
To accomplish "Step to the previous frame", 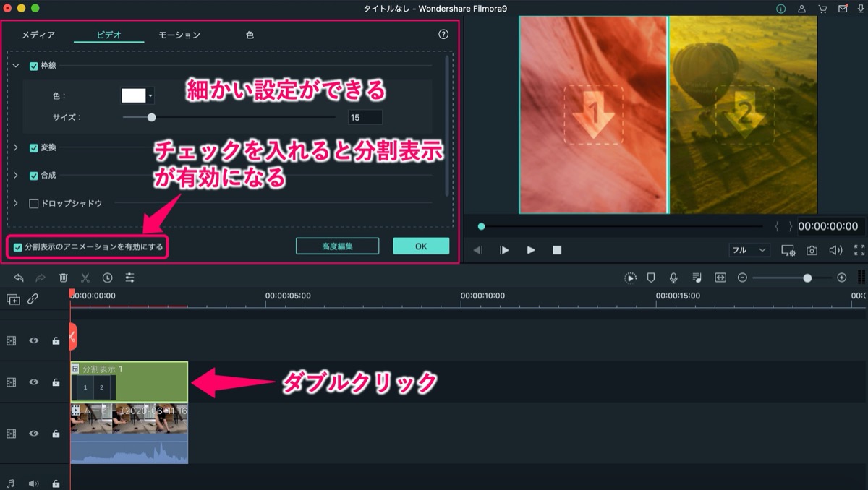I will click(x=477, y=250).
